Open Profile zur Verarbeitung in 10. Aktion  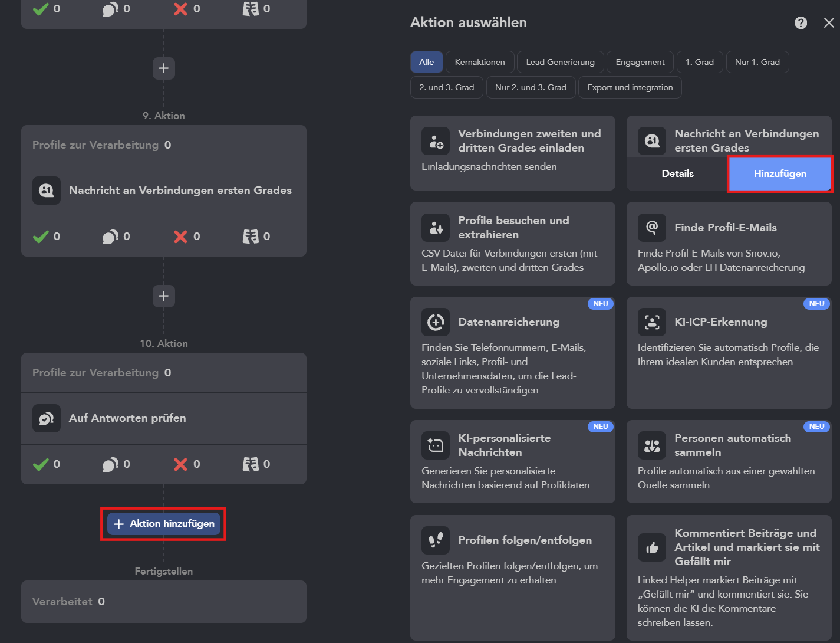click(x=164, y=373)
